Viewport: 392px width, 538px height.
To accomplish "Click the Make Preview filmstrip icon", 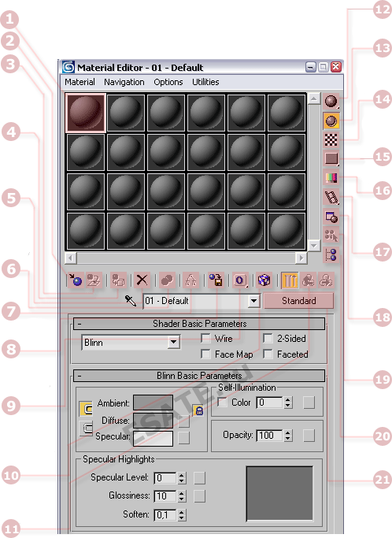I will click(x=331, y=197).
